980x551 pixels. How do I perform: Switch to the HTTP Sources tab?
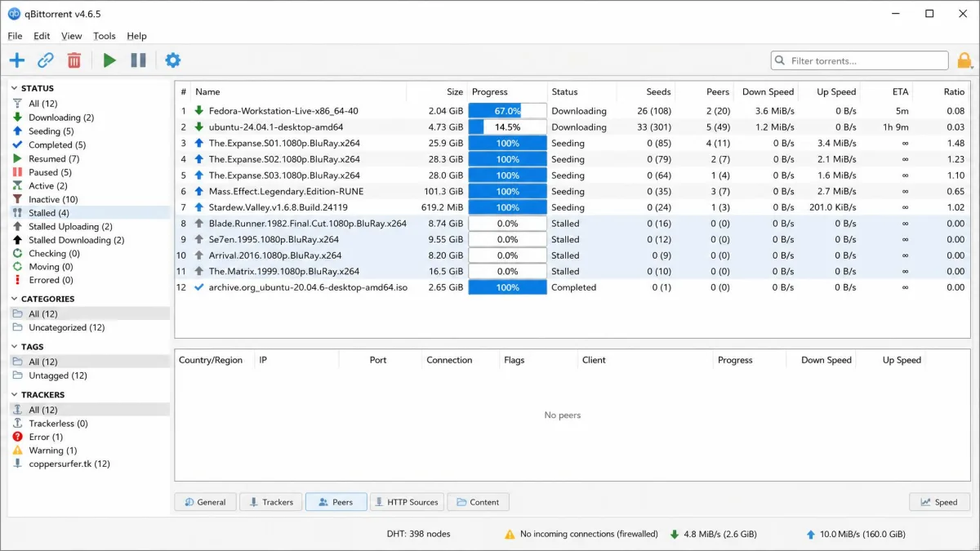click(x=407, y=502)
